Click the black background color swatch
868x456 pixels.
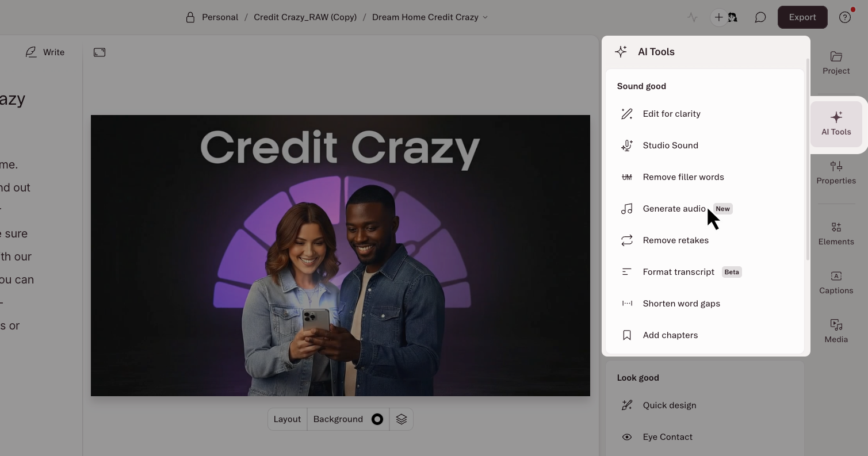[377, 419]
